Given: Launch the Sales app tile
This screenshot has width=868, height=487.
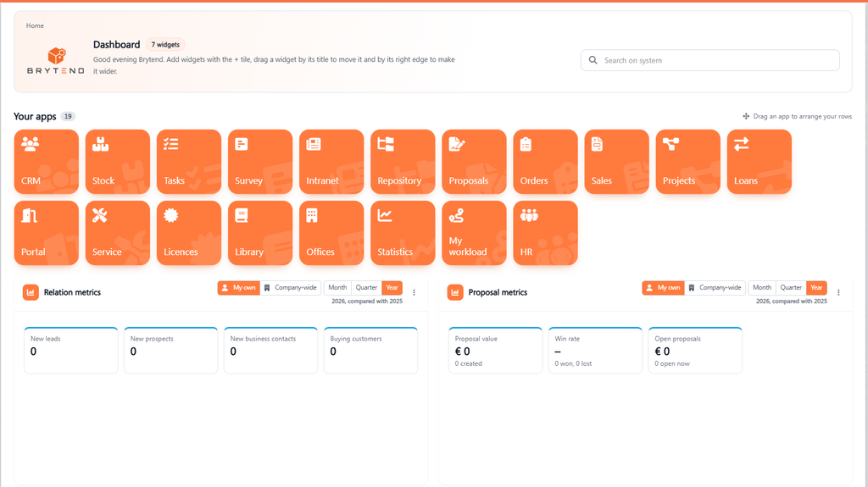Looking at the screenshot, I should (x=617, y=162).
